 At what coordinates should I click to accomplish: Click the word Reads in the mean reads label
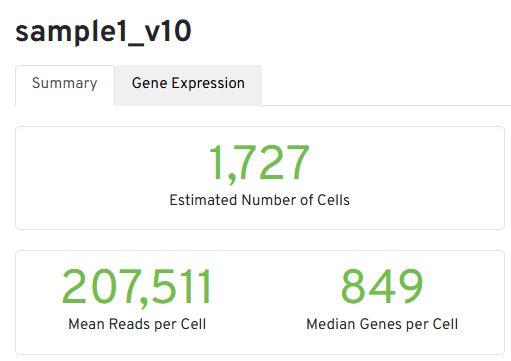tap(130, 324)
